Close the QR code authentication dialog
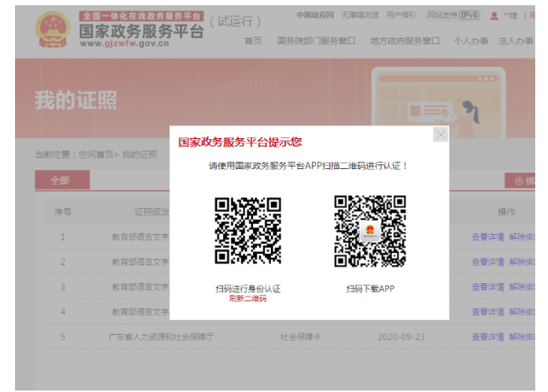 tap(441, 134)
